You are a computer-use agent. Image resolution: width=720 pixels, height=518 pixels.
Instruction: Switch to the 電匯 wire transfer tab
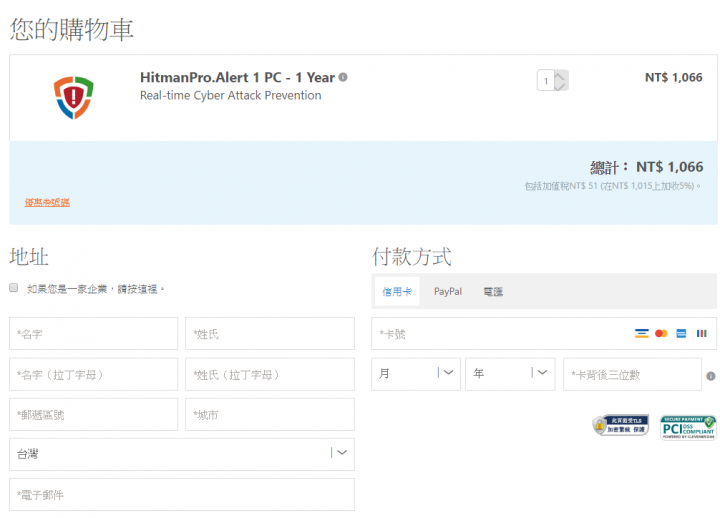click(493, 291)
